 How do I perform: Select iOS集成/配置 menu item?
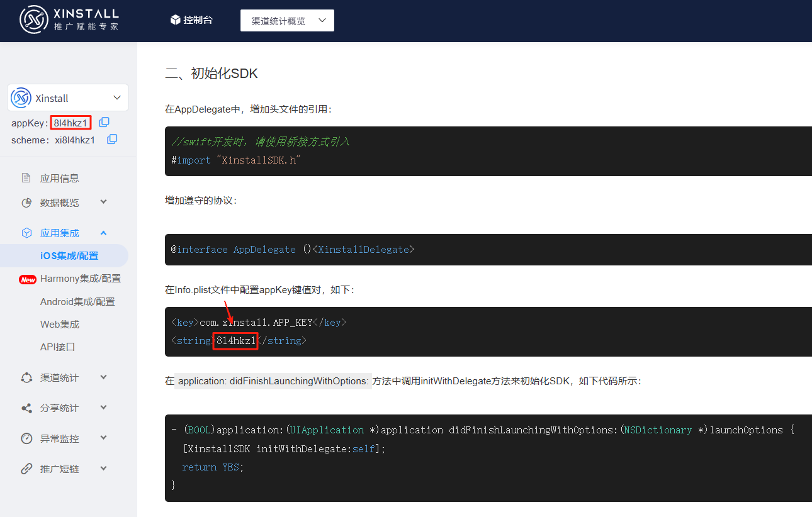coord(69,255)
